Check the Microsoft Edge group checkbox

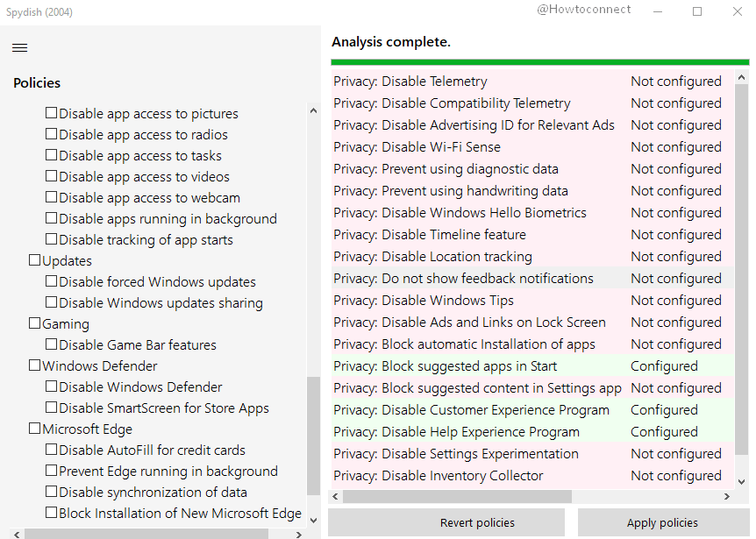pyautogui.click(x=33, y=429)
